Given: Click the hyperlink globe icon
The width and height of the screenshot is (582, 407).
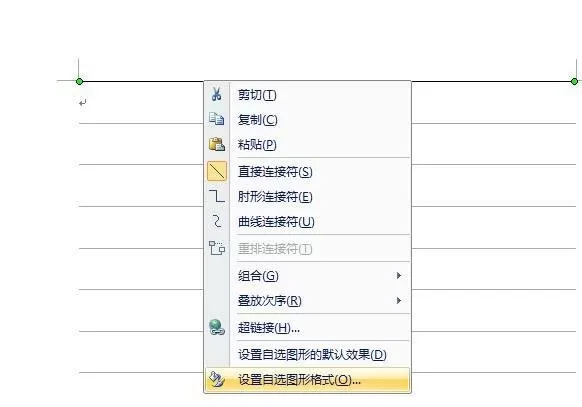Looking at the screenshot, I should click(x=217, y=327).
